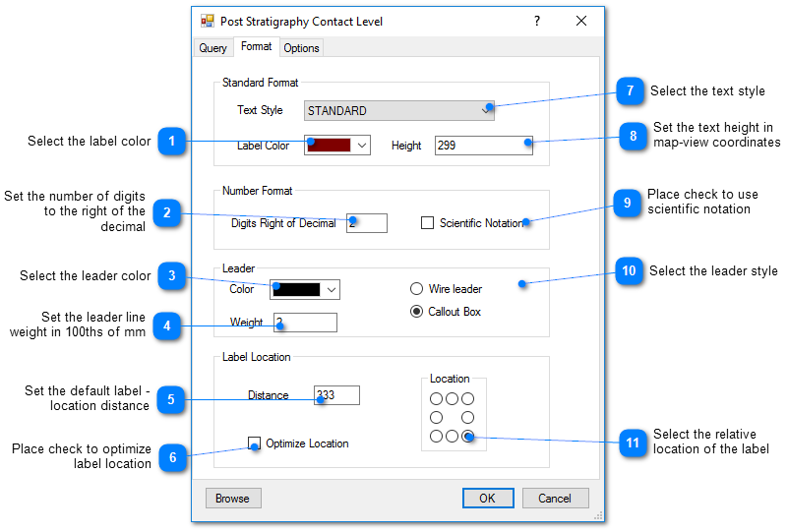Viewport: 788px width, 532px height.
Task: Select the Wire leader radio button
Action: 417,289
